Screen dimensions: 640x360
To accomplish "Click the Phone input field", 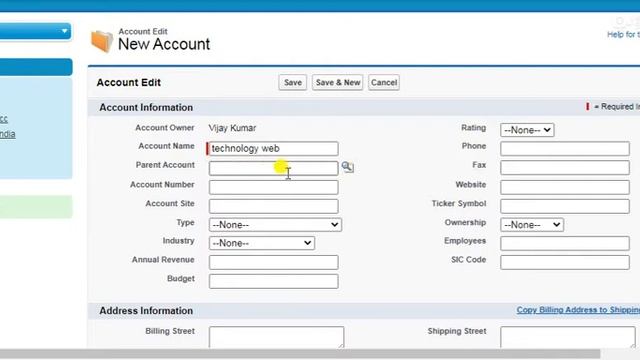I will click(x=564, y=149).
